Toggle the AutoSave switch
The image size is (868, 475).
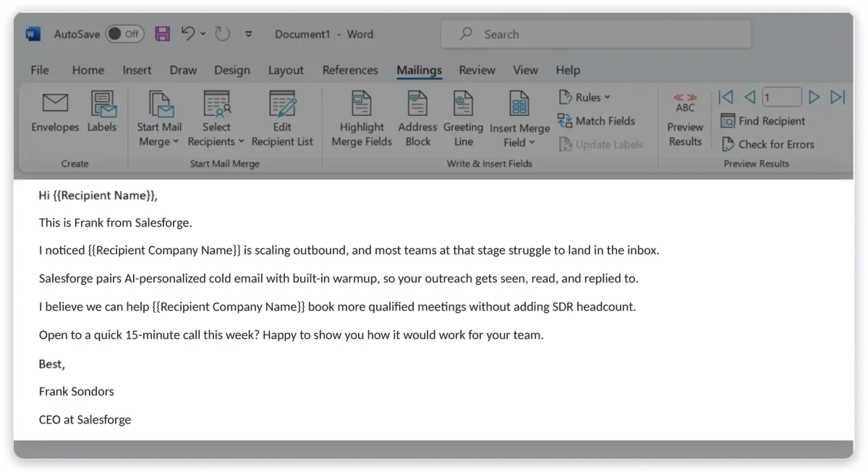click(124, 34)
